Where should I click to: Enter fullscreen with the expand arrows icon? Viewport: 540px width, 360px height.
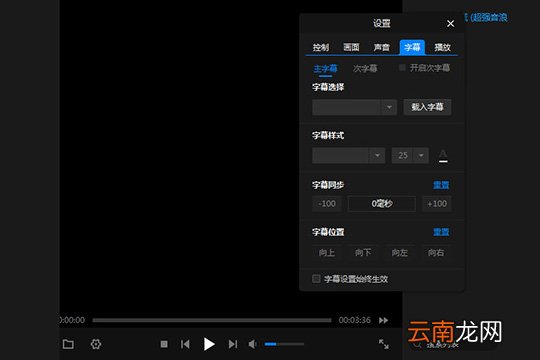tap(384, 344)
